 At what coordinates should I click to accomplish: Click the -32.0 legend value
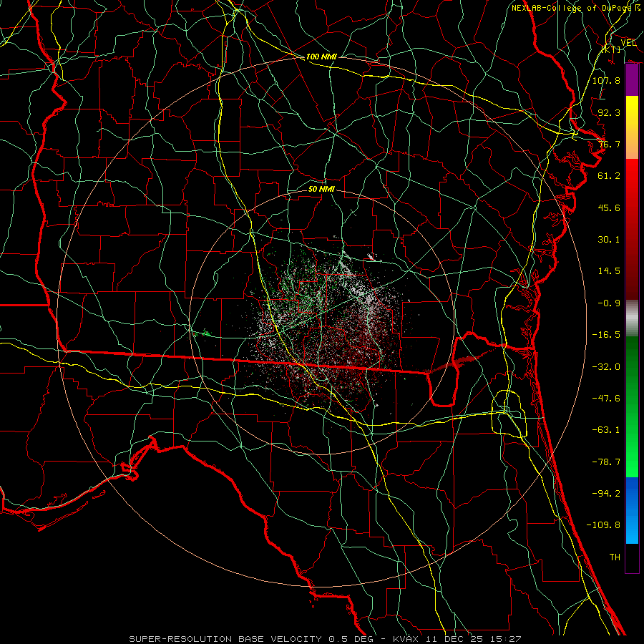606,367
